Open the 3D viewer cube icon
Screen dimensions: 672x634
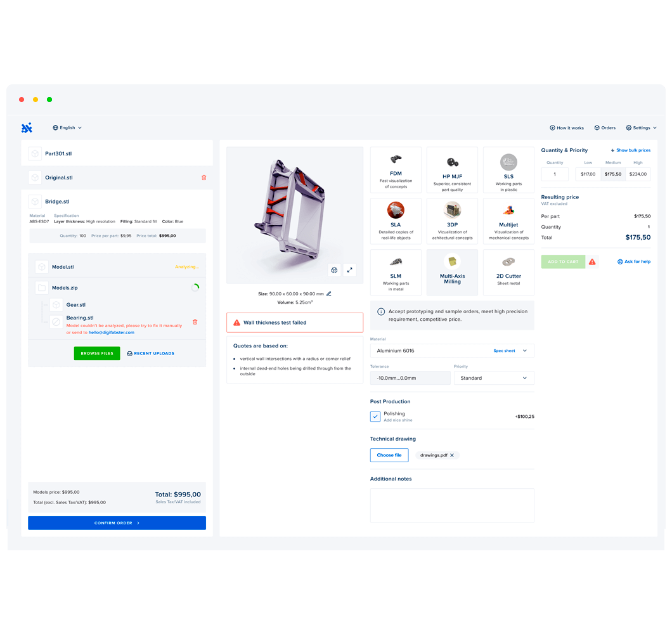click(334, 269)
